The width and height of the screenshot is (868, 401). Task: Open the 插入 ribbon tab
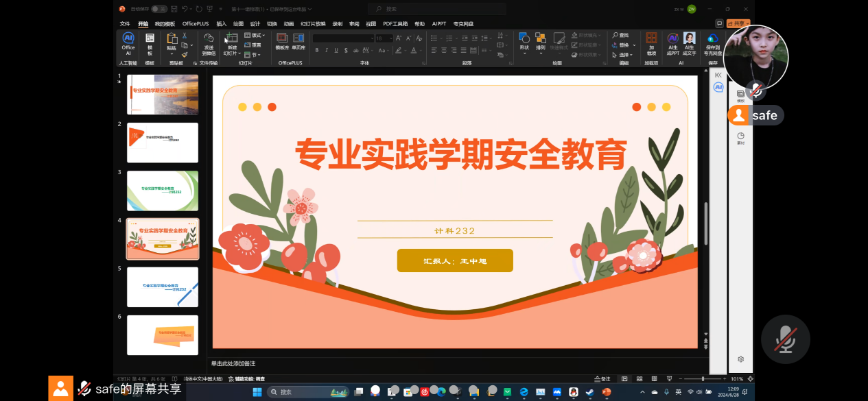coord(221,23)
